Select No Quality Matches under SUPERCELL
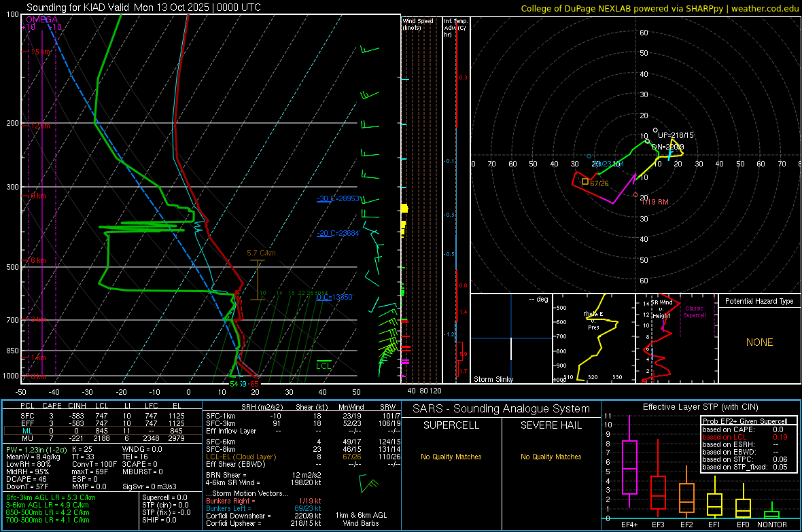 tap(451, 457)
